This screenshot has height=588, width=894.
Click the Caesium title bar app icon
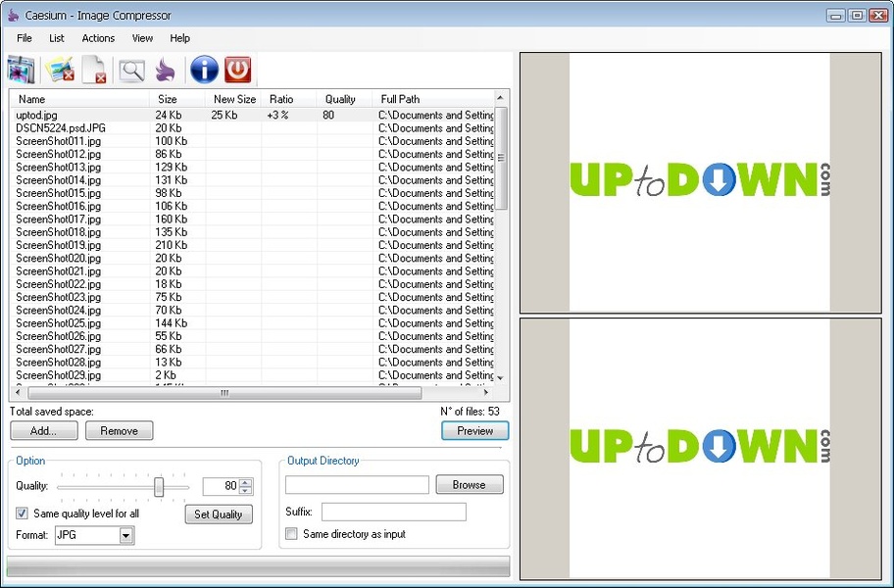pos(14,16)
